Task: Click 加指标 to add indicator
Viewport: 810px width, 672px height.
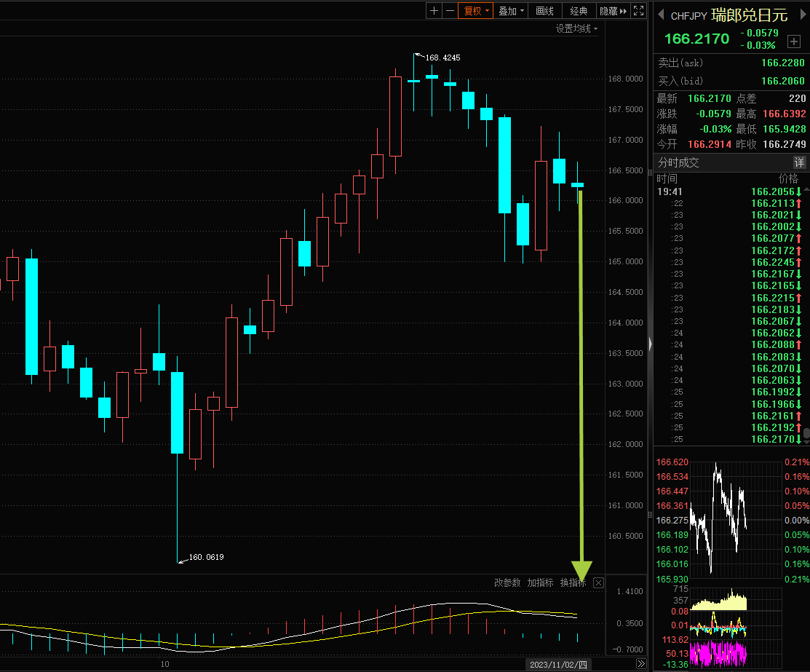Action: pos(540,582)
